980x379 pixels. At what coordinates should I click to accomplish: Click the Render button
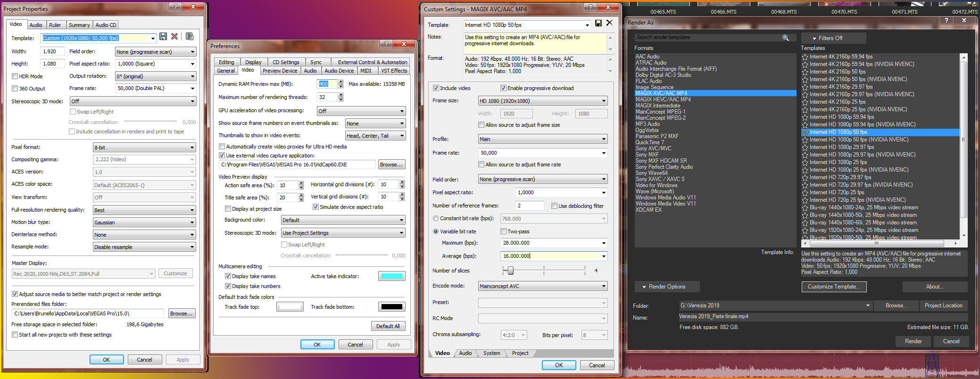point(914,341)
